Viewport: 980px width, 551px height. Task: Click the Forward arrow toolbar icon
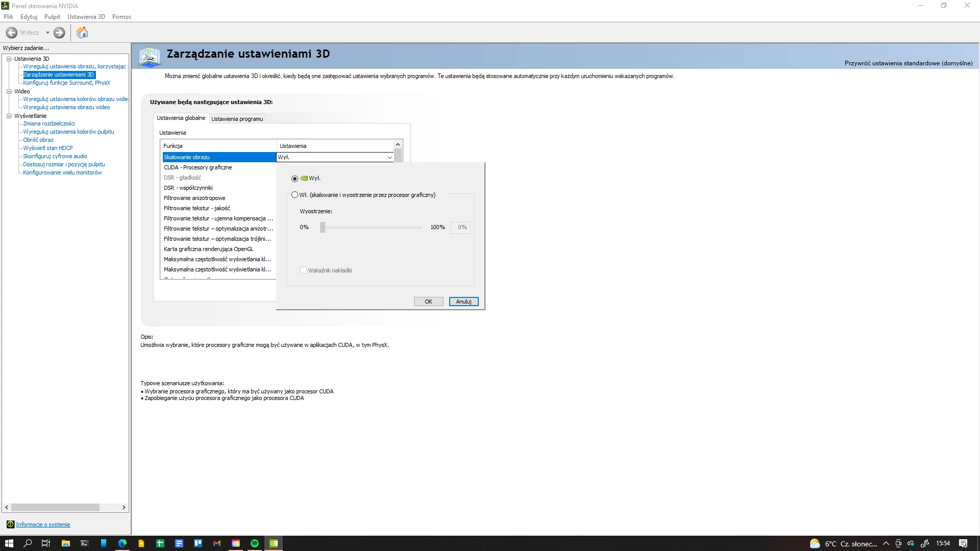[59, 33]
